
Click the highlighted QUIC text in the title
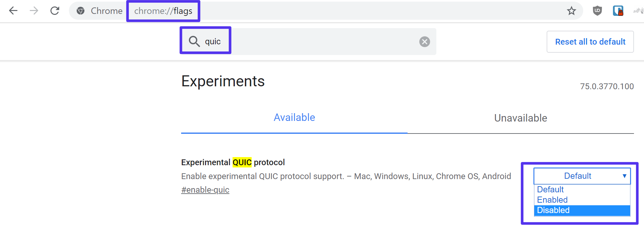coord(242,162)
